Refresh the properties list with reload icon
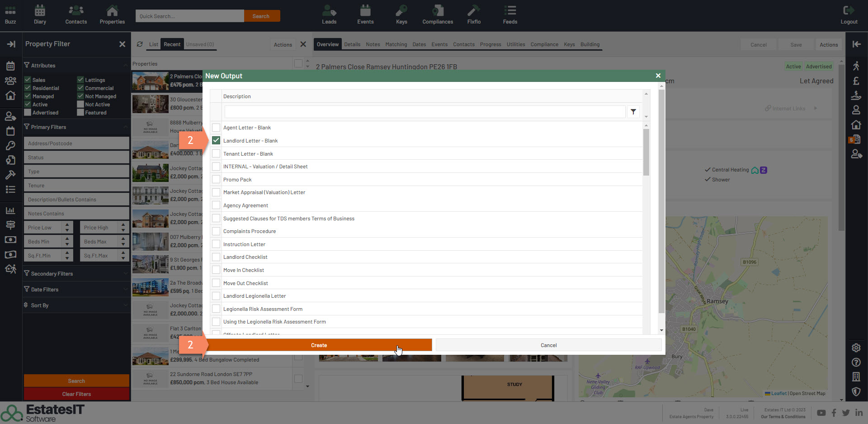Viewport: 868px width, 424px height. [140, 44]
